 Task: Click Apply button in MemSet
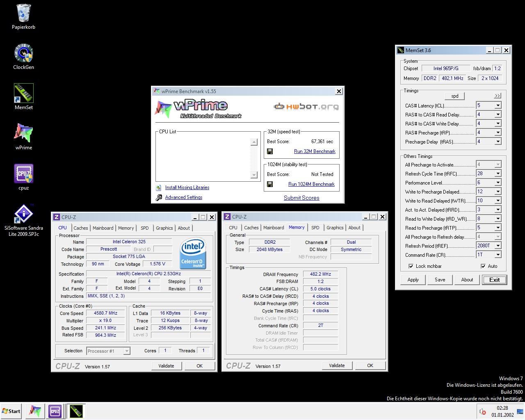(413, 280)
